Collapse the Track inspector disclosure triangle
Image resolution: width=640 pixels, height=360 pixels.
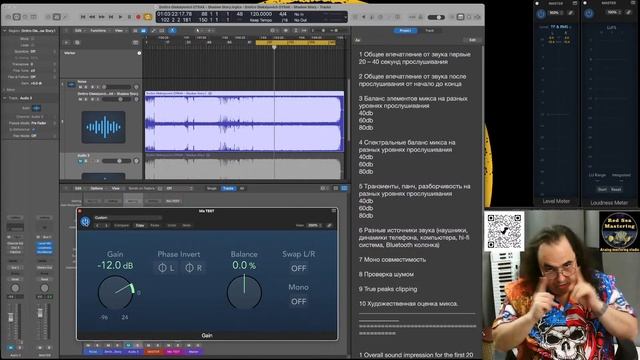click(4, 98)
